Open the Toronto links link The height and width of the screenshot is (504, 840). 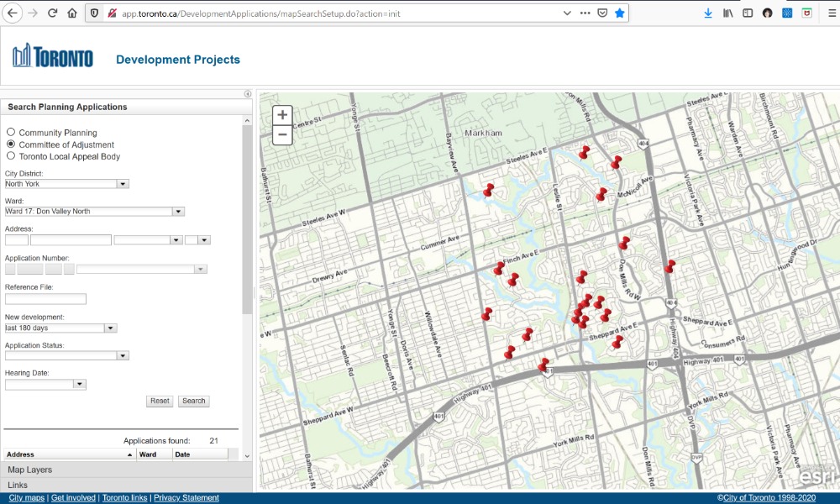coord(125,497)
